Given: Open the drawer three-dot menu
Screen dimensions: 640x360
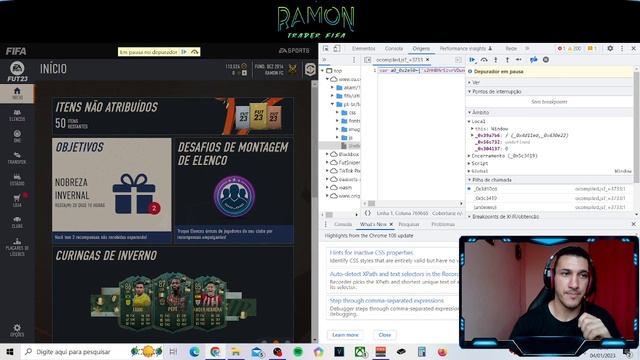Looking at the screenshot, I should (325, 224).
